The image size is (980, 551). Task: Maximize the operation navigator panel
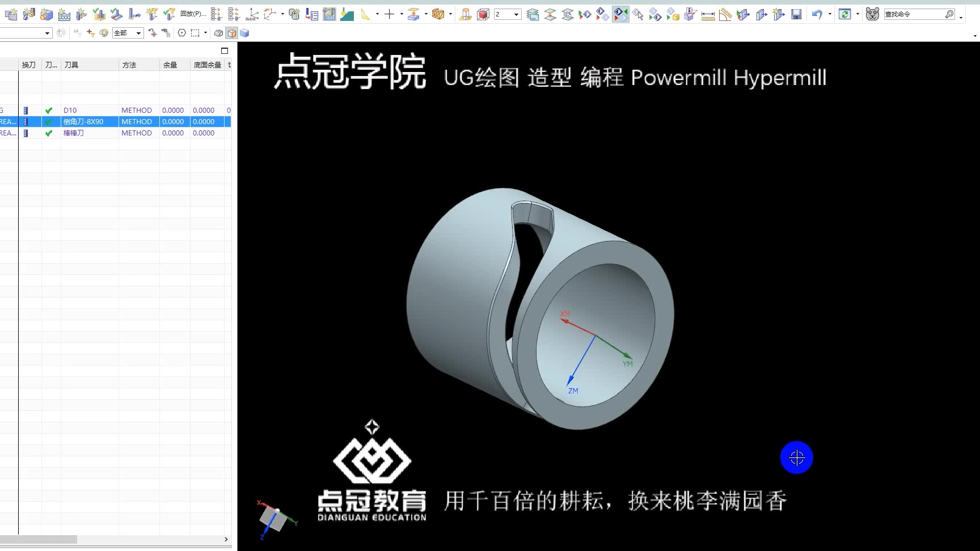click(x=225, y=51)
